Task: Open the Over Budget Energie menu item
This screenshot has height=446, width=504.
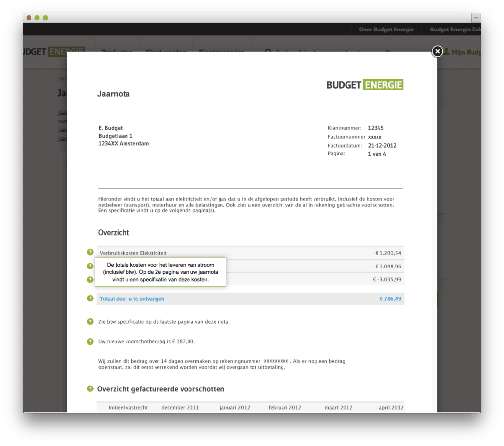Action: pyautogui.click(x=386, y=30)
